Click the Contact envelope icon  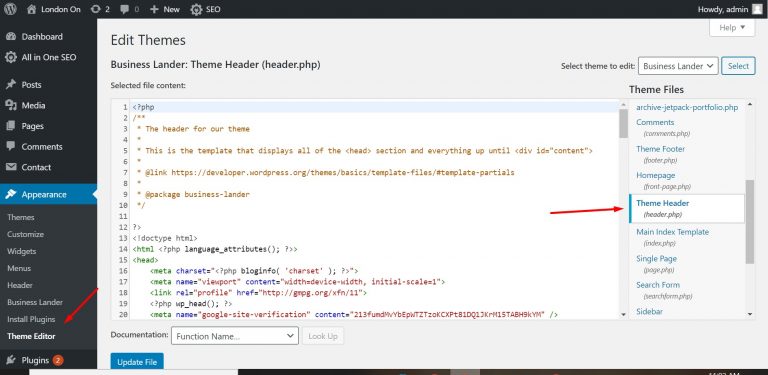point(11,167)
